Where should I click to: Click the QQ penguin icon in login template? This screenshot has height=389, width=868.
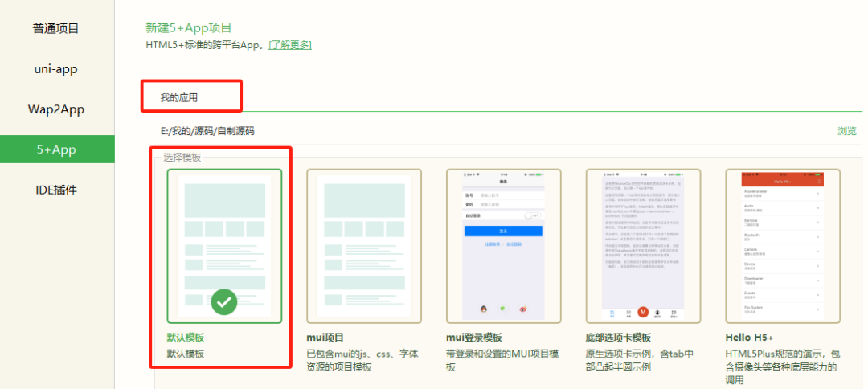[x=482, y=308]
